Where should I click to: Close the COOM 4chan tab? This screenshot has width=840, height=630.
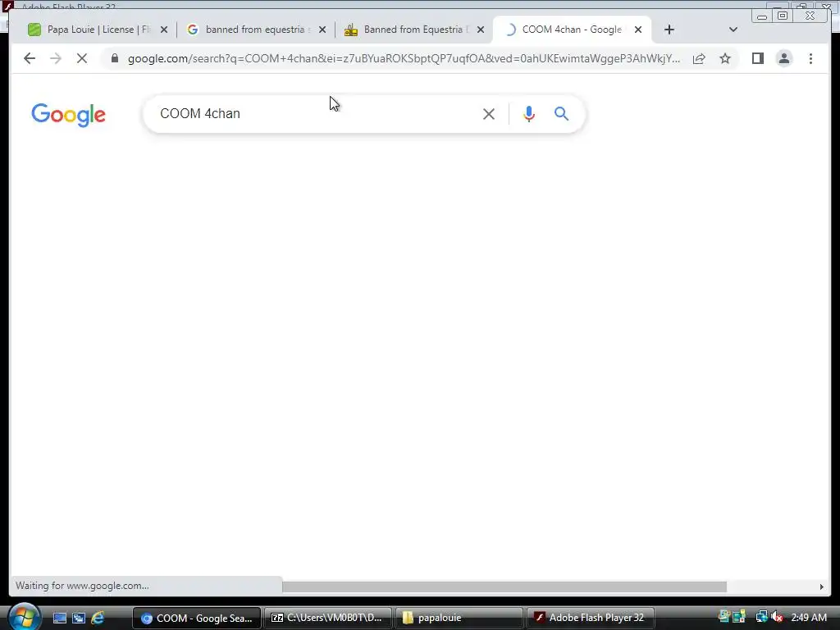coord(638,30)
